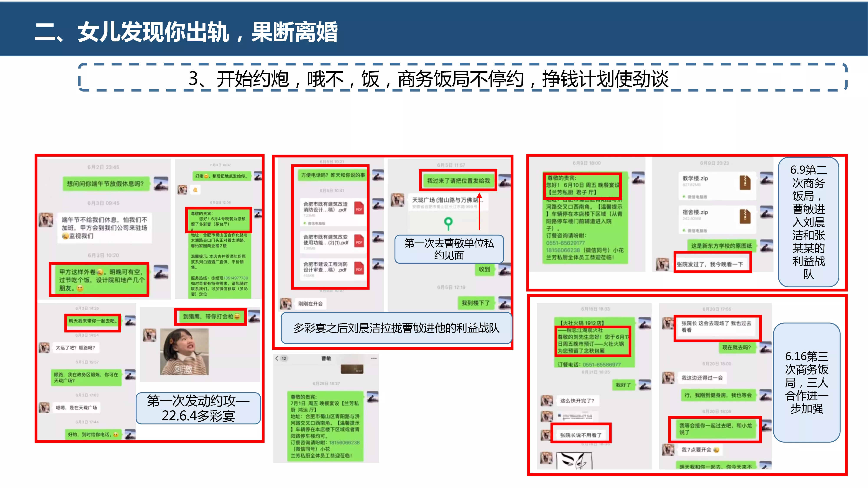Screen dimensions: 868x488
Task: Open the girl sticker image labeled 刺激
Action: [184, 352]
